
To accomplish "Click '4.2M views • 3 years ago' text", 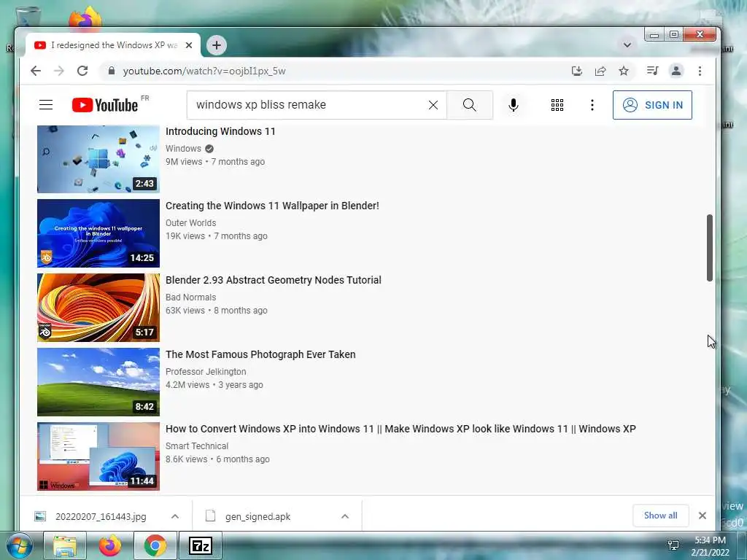I will 214,385.
